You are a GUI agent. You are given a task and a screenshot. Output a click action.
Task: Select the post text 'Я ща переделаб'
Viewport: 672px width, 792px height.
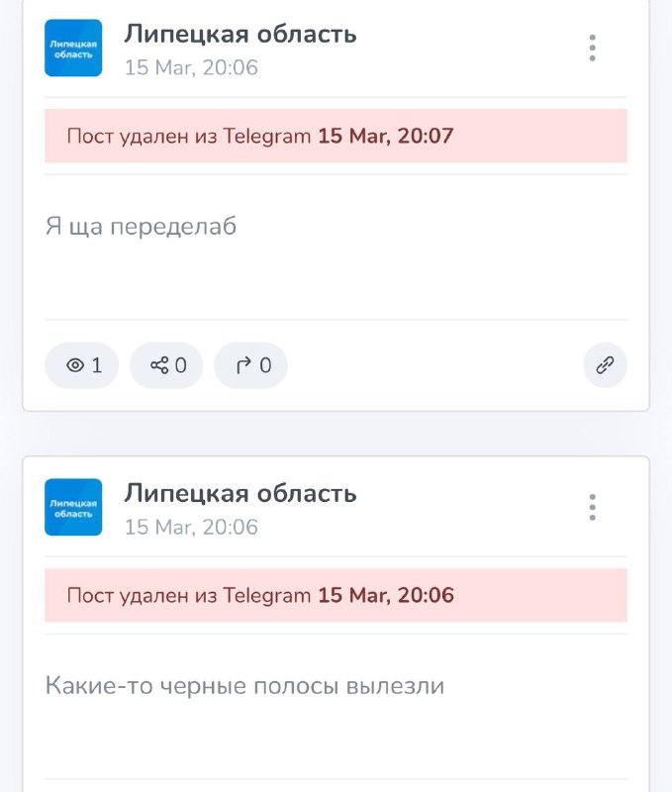pos(141,227)
